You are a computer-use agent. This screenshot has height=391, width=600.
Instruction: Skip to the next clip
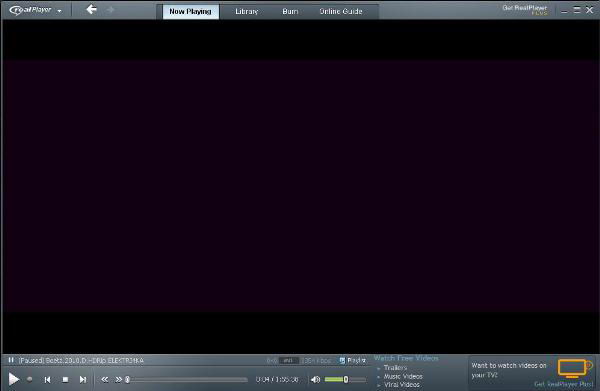click(x=83, y=380)
